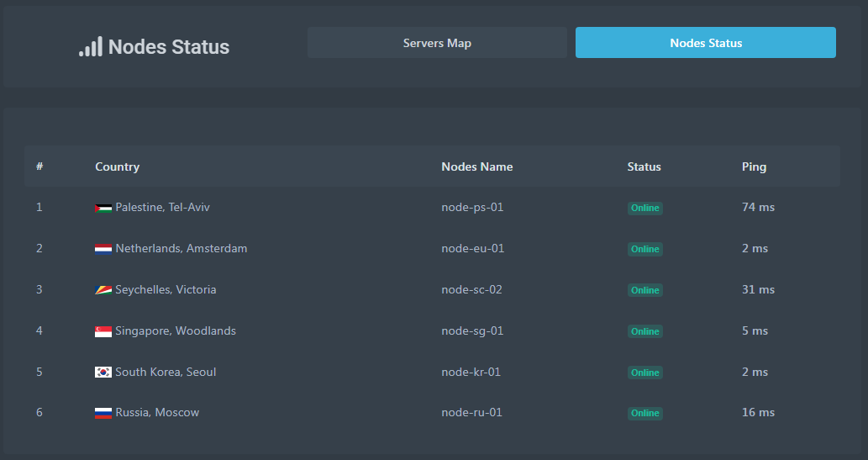868x460 pixels.
Task: Click the Seychelles flag icon
Action: 103,290
